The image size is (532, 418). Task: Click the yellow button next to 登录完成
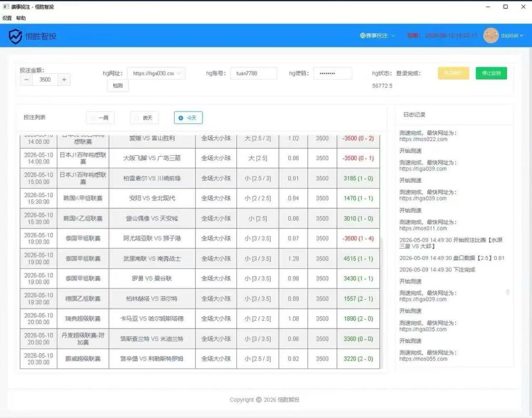[x=453, y=73]
